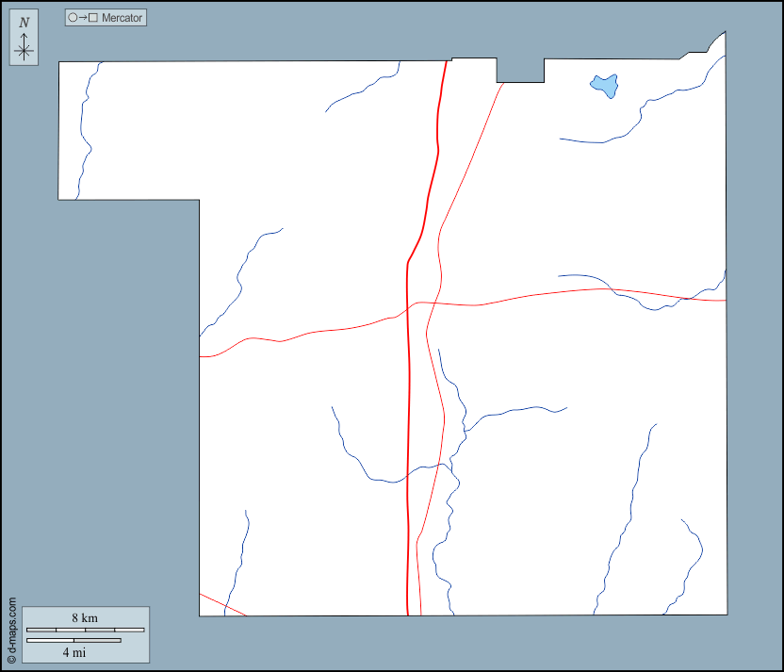This screenshot has height=672, width=784.
Task: Click the north arrow compass icon
Action: [24, 40]
